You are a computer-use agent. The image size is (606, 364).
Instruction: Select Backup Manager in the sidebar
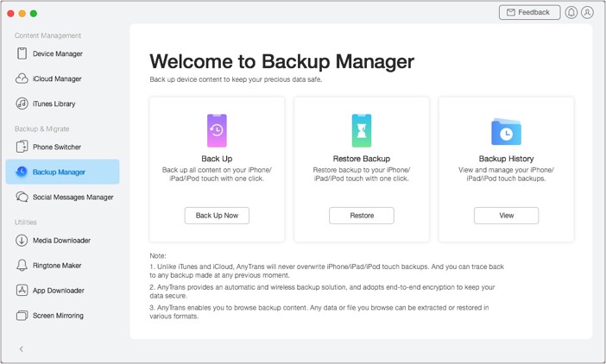[x=62, y=172]
